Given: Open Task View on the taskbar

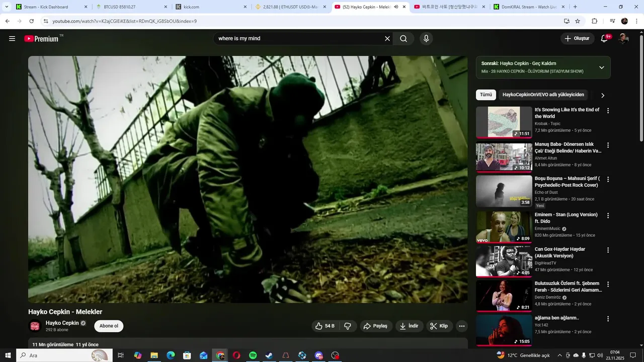Looking at the screenshot, I should click(x=121, y=355).
